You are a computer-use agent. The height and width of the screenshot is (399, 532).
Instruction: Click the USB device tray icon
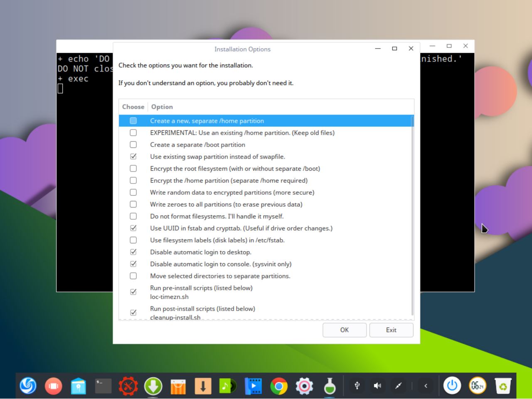coord(357,386)
